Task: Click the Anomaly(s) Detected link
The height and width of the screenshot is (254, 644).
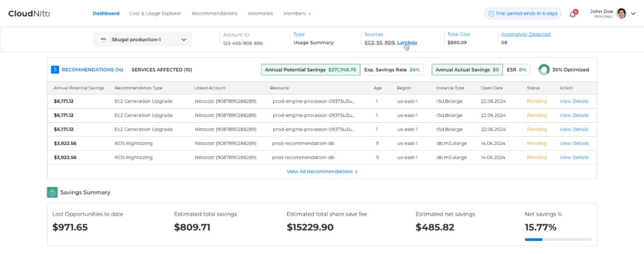Action: [x=526, y=34]
